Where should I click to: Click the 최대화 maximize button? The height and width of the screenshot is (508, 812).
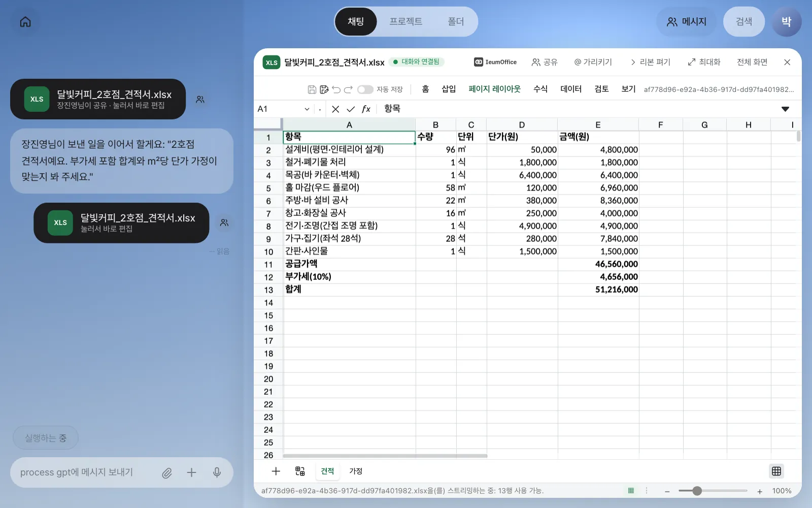(704, 62)
